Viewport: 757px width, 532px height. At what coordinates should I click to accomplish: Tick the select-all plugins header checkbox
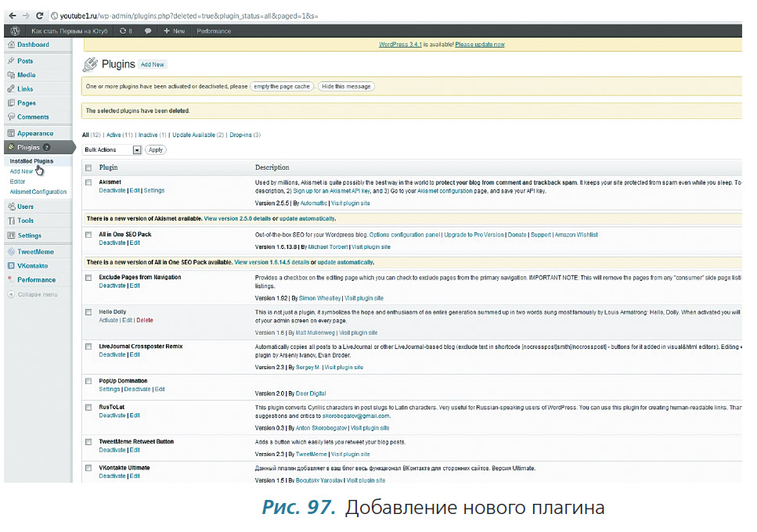click(x=88, y=168)
